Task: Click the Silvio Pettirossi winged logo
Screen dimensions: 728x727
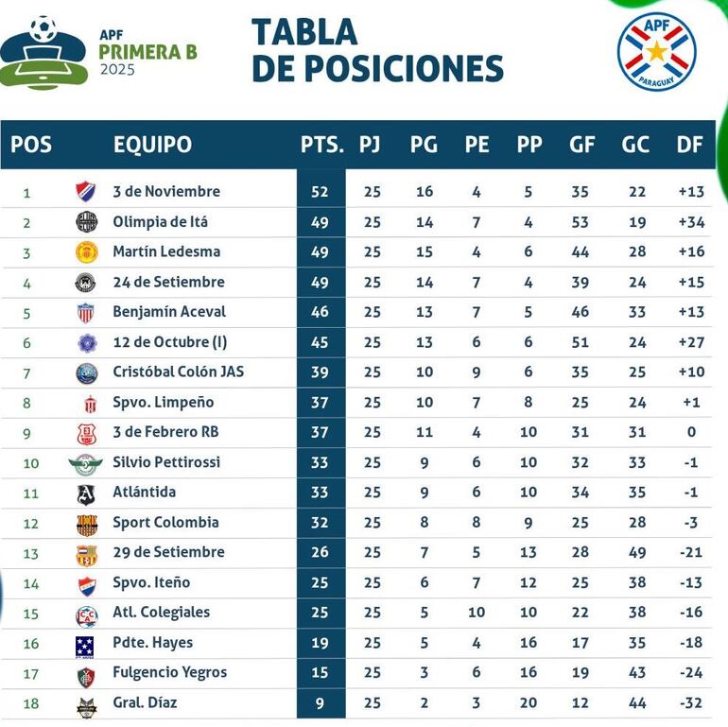Action: click(x=85, y=462)
